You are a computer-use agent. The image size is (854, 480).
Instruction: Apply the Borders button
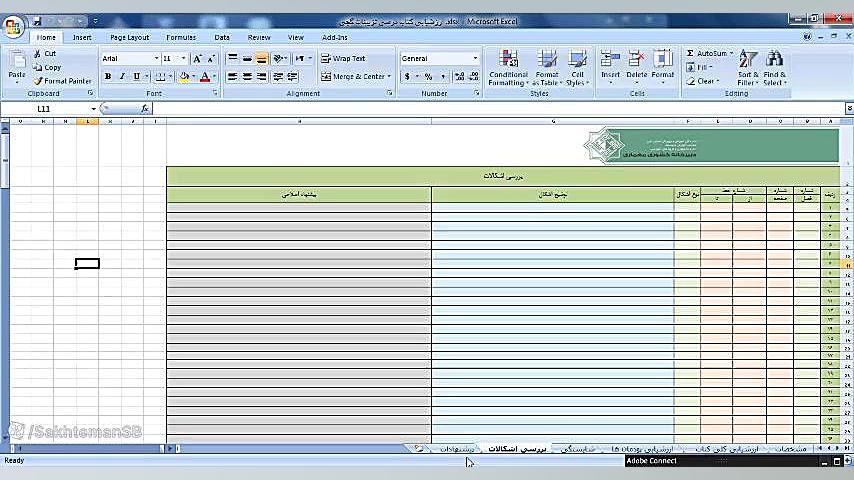click(160, 76)
